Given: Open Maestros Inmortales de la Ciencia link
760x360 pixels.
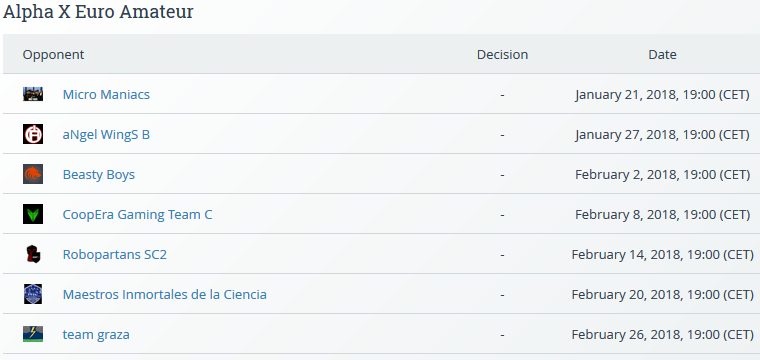Looking at the screenshot, I should (x=165, y=295).
